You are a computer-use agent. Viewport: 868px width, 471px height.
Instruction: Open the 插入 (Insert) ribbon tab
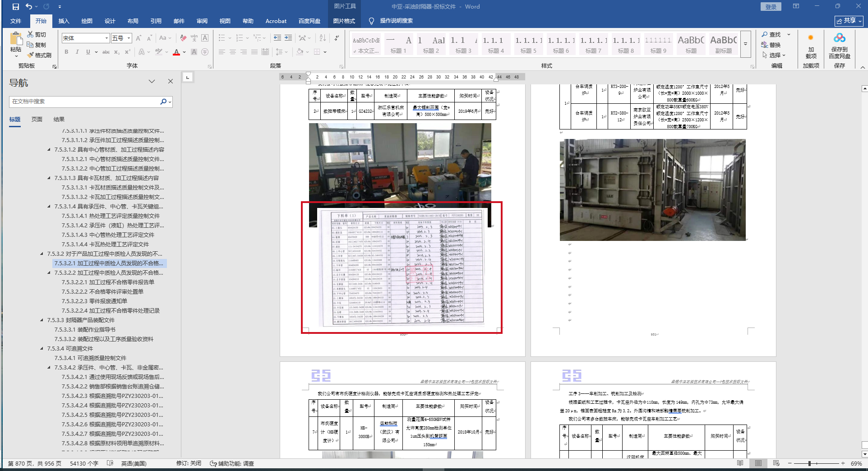pos(64,21)
